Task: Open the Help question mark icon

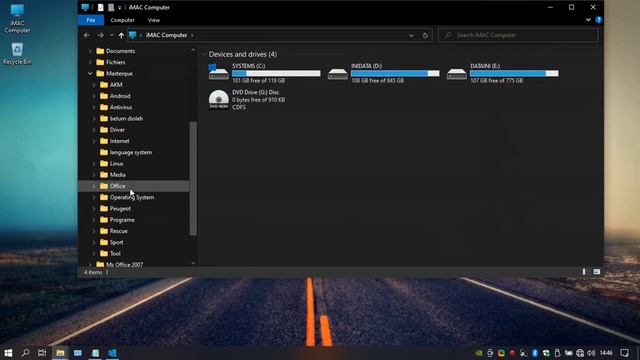Action: [x=598, y=20]
